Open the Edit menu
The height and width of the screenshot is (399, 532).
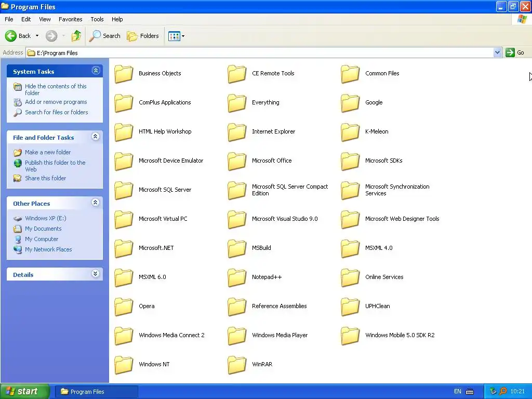click(26, 19)
